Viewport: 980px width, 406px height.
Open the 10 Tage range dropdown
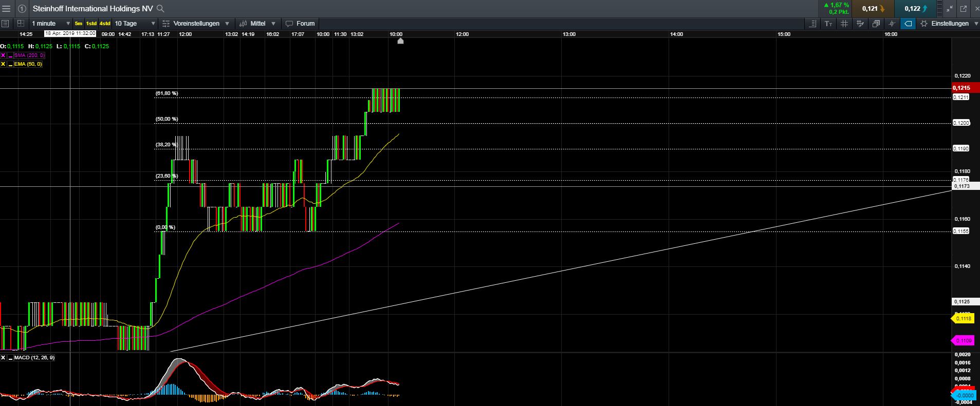[x=135, y=24]
